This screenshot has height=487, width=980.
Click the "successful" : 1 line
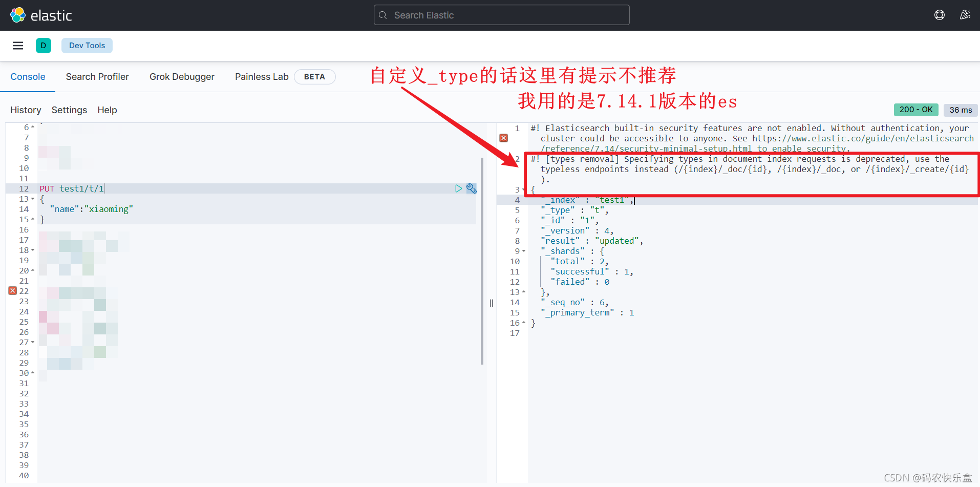[x=592, y=271]
